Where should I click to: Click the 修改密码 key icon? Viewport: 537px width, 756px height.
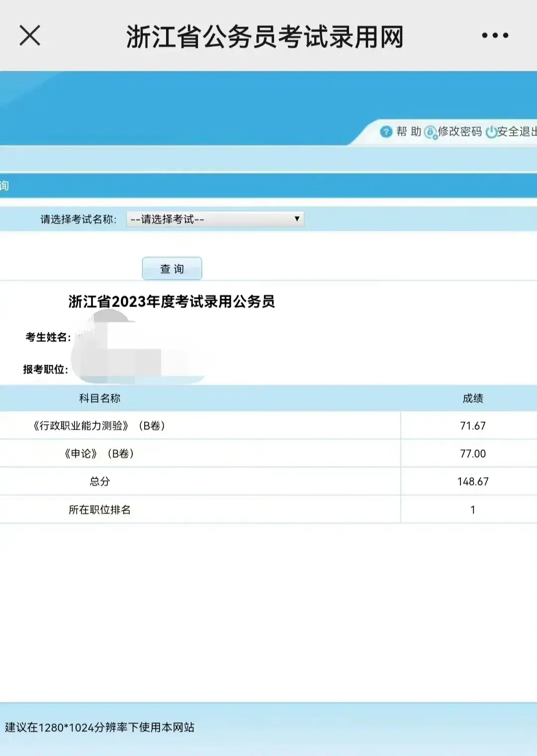[431, 132]
